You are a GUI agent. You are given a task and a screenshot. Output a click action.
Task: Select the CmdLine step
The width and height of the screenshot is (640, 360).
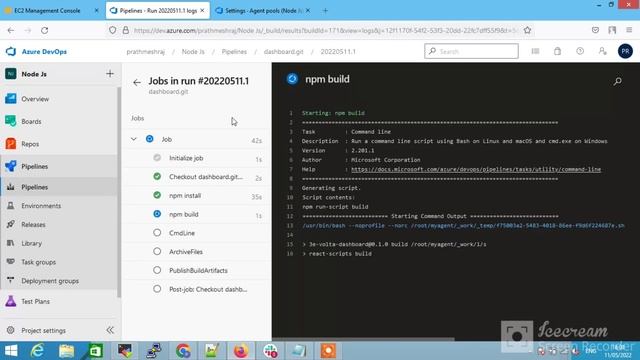coord(197,233)
